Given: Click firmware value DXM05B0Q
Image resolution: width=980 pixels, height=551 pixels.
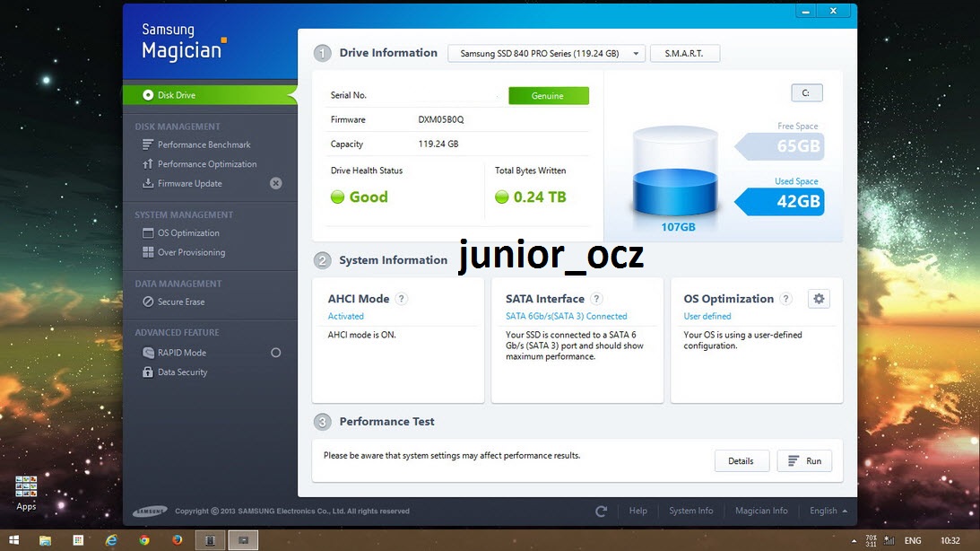Looking at the screenshot, I should pos(441,119).
